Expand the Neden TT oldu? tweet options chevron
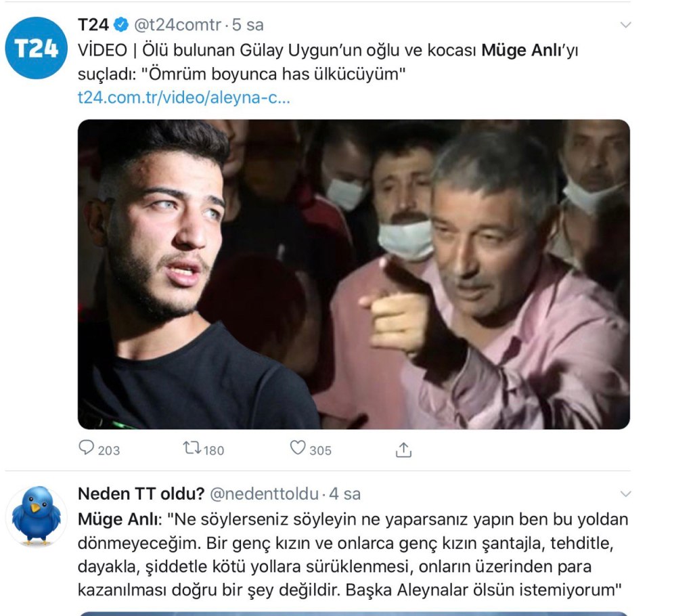693x616 pixels. click(x=625, y=494)
